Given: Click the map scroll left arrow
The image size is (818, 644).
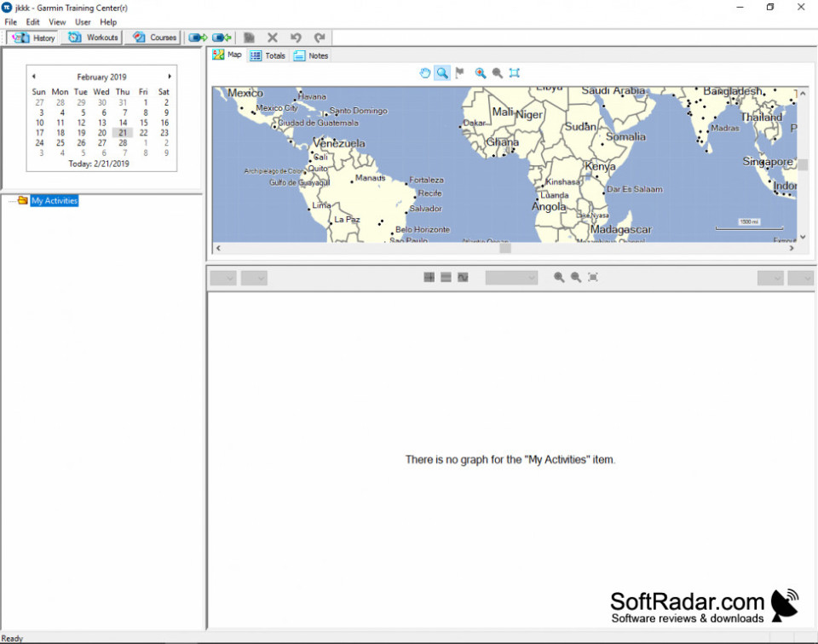Looking at the screenshot, I should coord(218,248).
